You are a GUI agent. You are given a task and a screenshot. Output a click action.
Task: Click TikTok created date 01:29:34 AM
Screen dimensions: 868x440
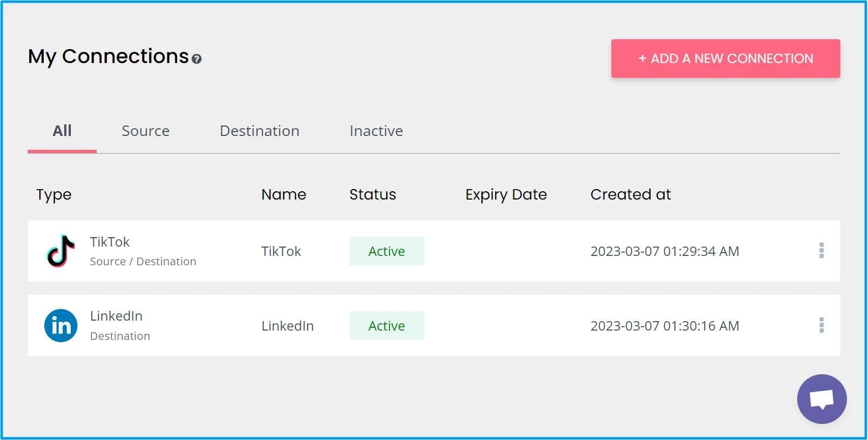click(664, 251)
